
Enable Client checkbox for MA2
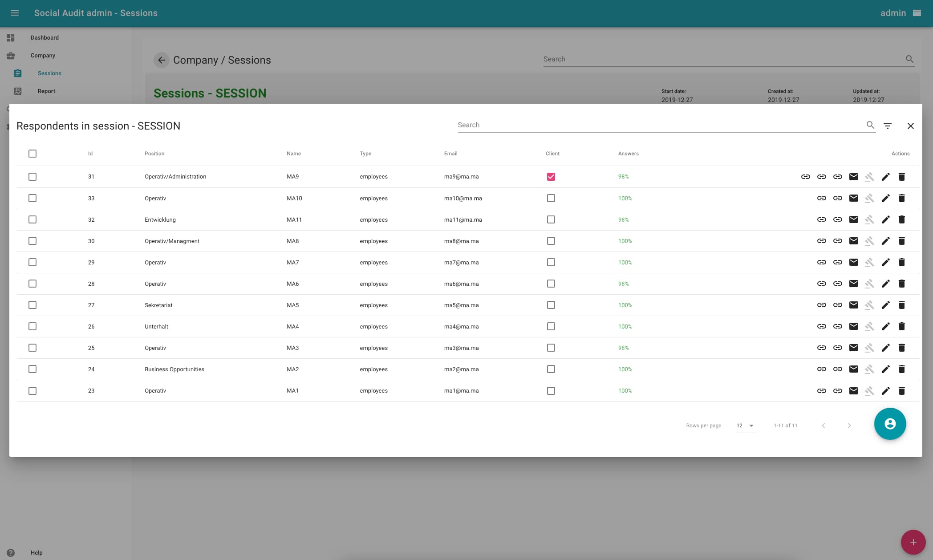click(551, 369)
